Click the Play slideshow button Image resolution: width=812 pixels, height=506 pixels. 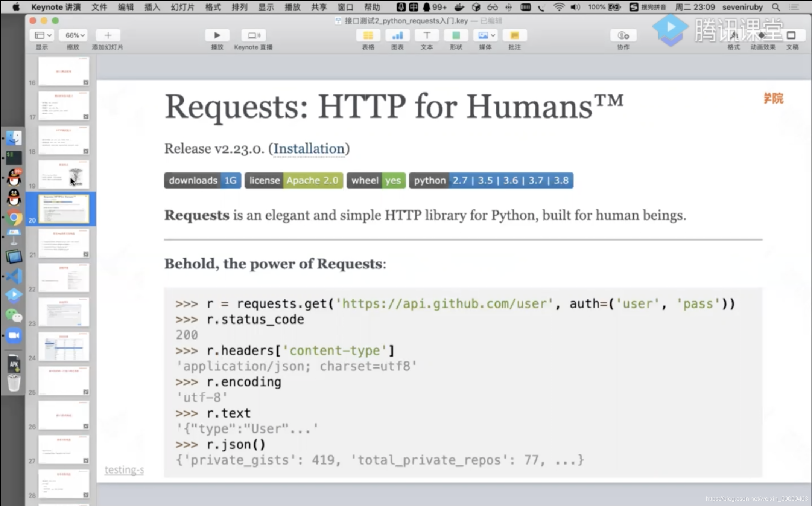coord(217,35)
